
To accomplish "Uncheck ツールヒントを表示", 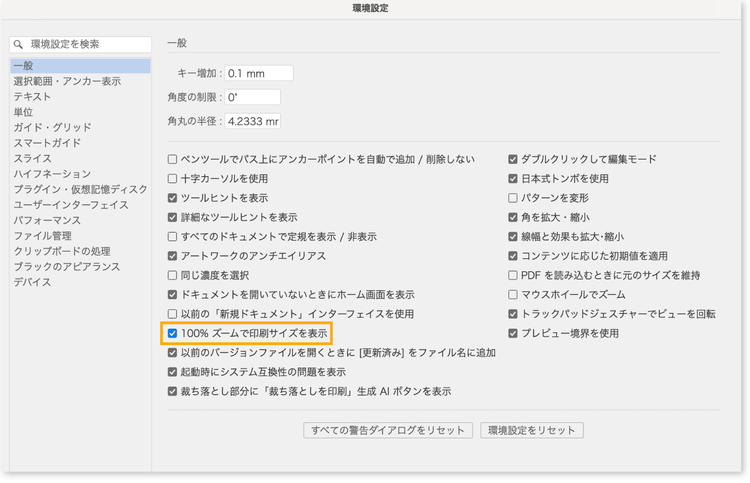I will click(172, 198).
